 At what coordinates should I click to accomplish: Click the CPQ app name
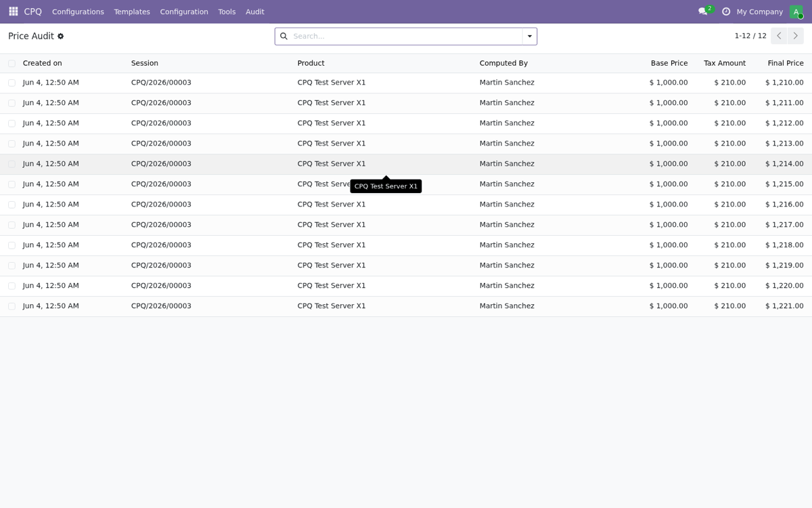tap(32, 12)
